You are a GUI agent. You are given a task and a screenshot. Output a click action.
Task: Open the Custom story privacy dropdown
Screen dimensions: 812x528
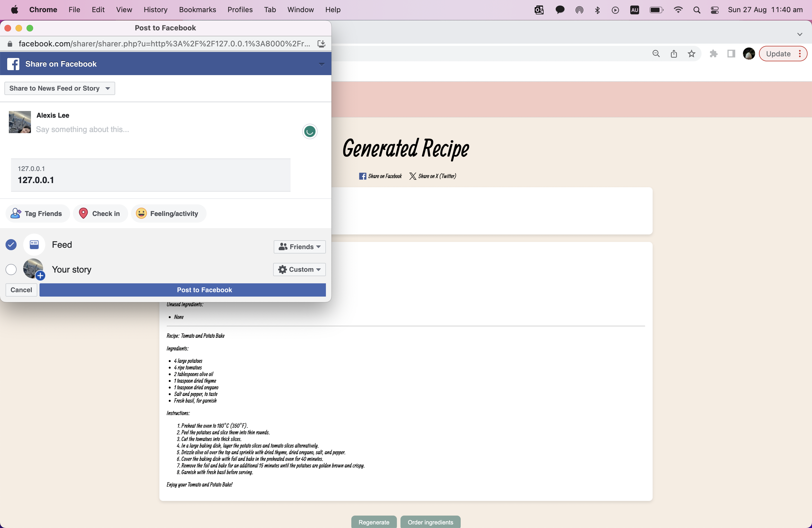(299, 270)
